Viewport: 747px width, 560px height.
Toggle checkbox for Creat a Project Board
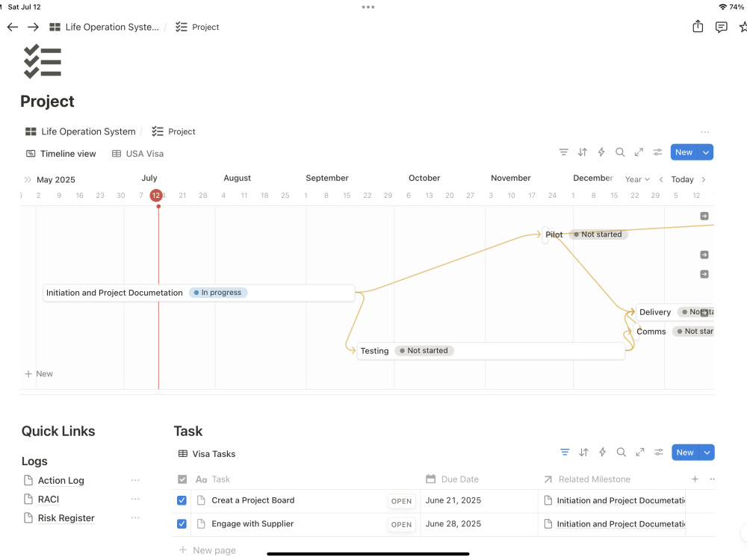pyautogui.click(x=182, y=500)
